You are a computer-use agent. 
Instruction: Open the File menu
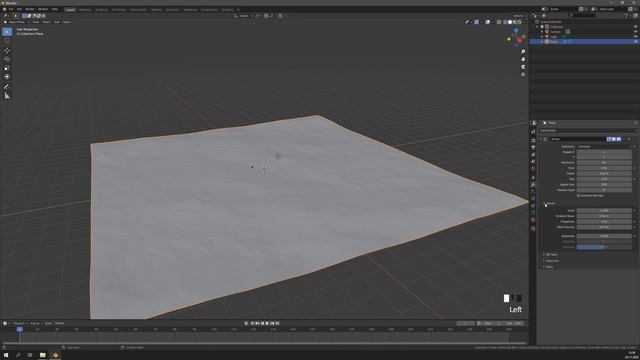[11, 9]
